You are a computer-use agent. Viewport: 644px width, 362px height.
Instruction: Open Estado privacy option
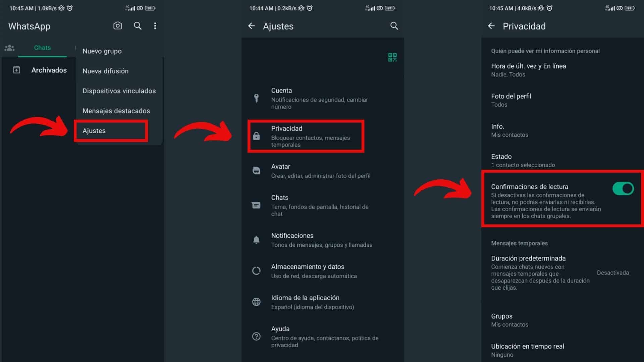[562, 160]
